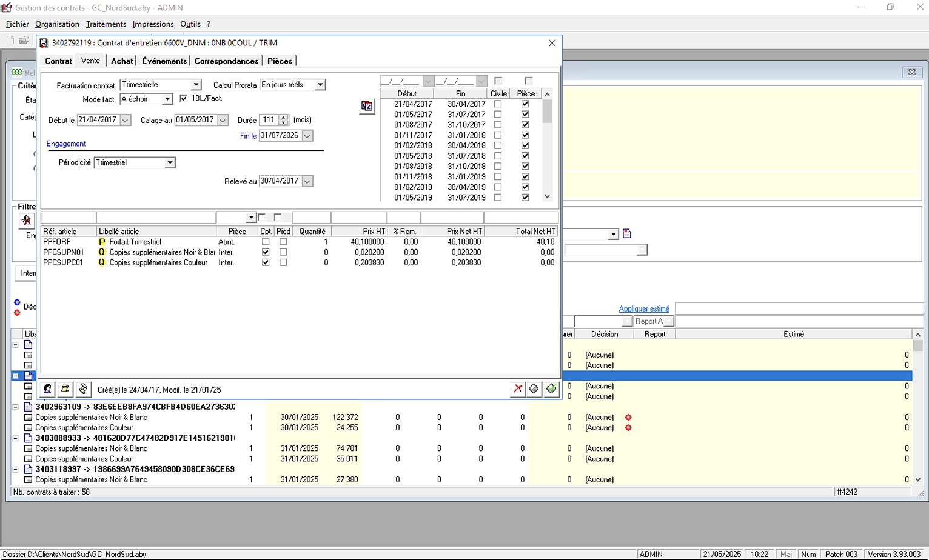Click the red X delete icon in contract footer
This screenshot has width=929, height=560.
517,389
